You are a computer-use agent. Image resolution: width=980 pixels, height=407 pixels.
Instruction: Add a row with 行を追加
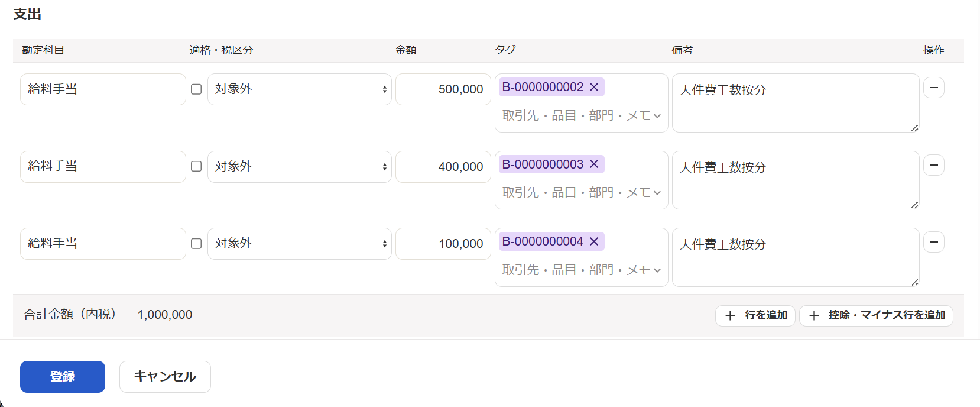coord(755,315)
